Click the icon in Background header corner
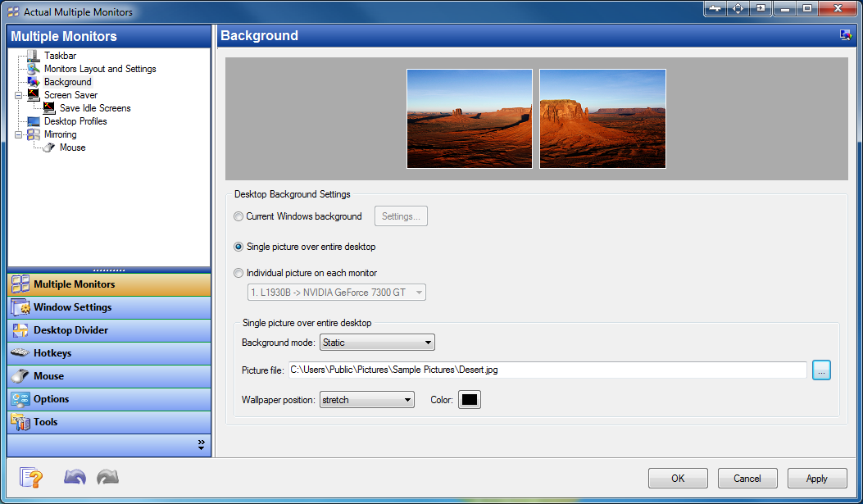 click(x=845, y=35)
